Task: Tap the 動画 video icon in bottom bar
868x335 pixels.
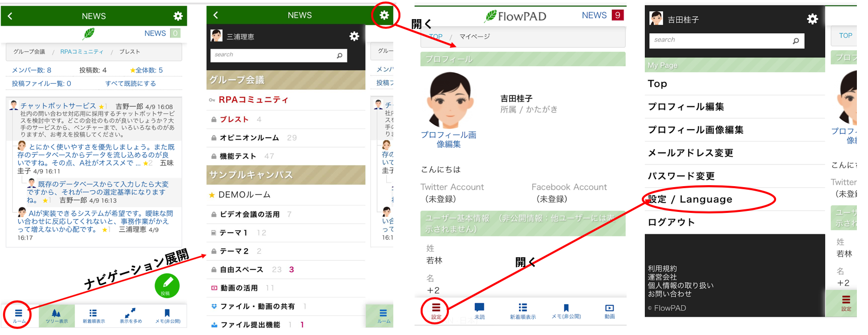Action: click(609, 310)
